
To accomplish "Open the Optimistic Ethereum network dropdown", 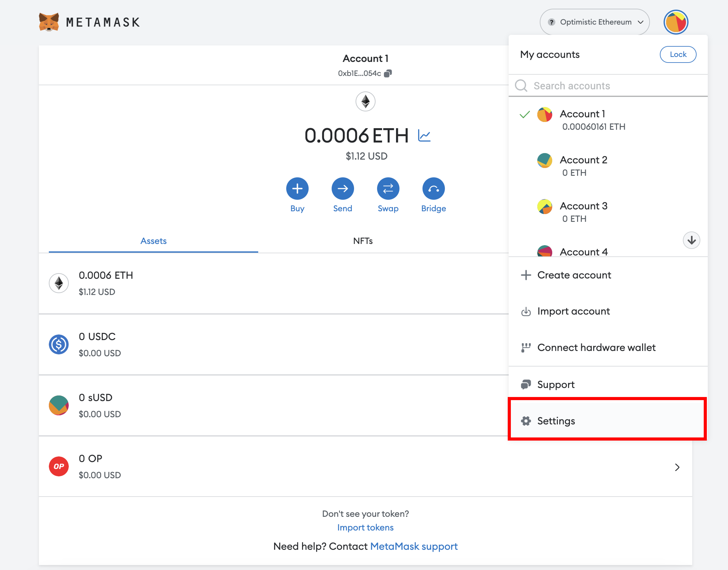I will [595, 22].
